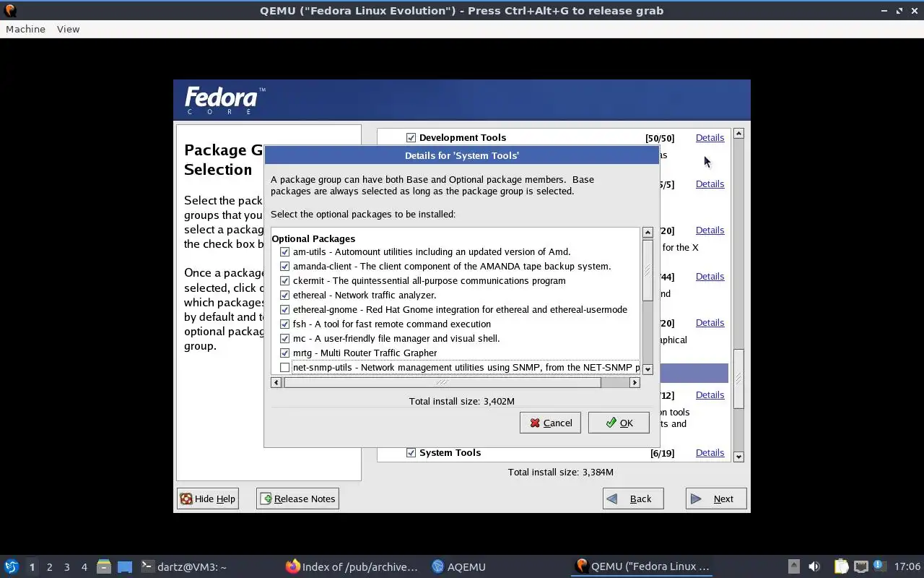The width and height of the screenshot is (924, 578).
Task: Click the removable media eject tray icon
Action: click(x=793, y=566)
